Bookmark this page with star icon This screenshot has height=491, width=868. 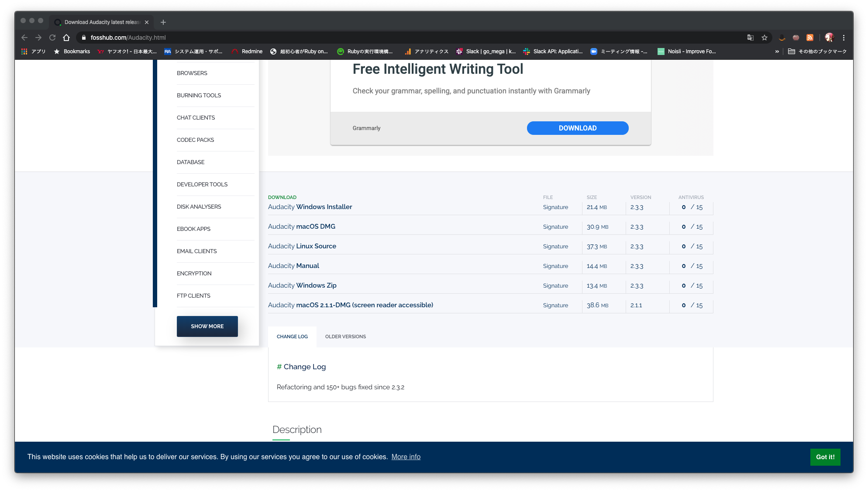click(764, 38)
